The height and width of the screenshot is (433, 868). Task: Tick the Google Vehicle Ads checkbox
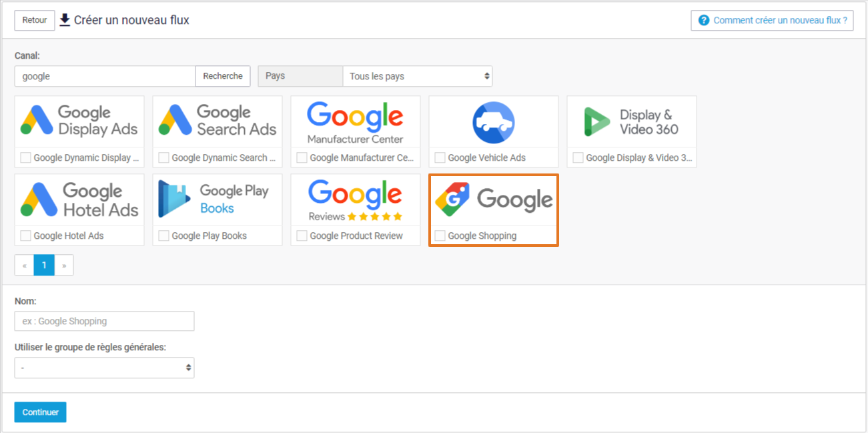[440, 157]
